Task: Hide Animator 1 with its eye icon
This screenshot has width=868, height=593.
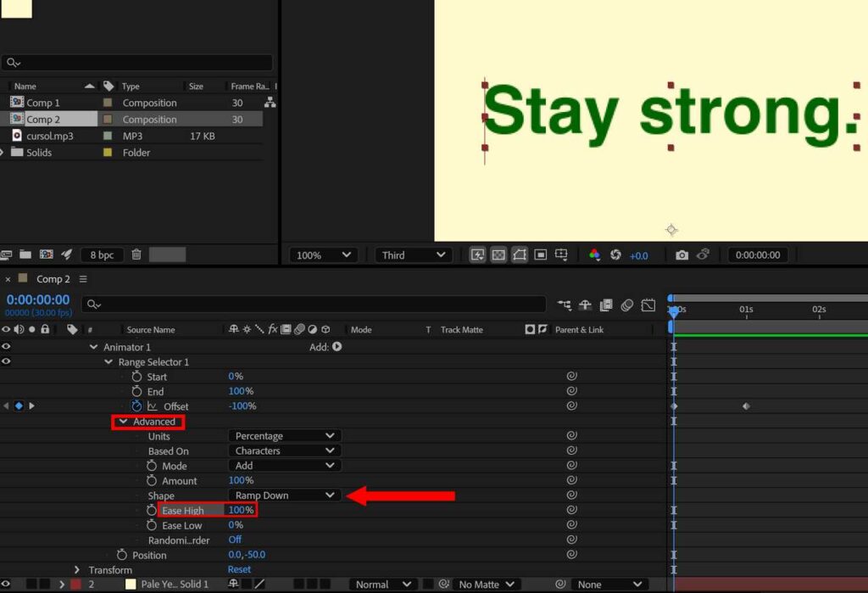Action: point(6,346)
